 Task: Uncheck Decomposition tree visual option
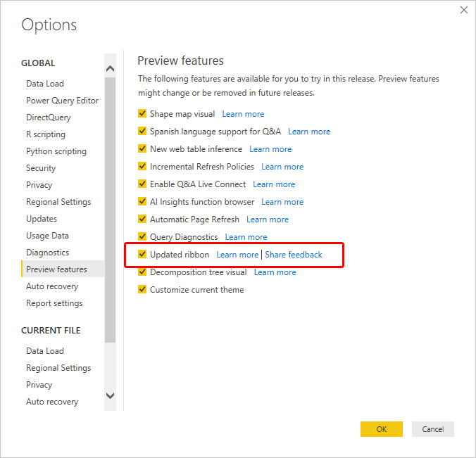coord(142,272)
